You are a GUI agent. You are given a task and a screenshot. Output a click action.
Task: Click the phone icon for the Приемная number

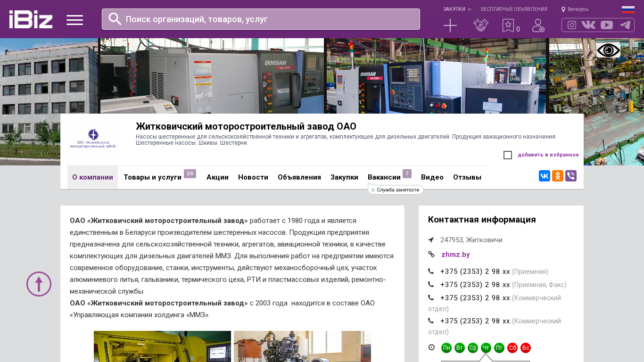431,271
